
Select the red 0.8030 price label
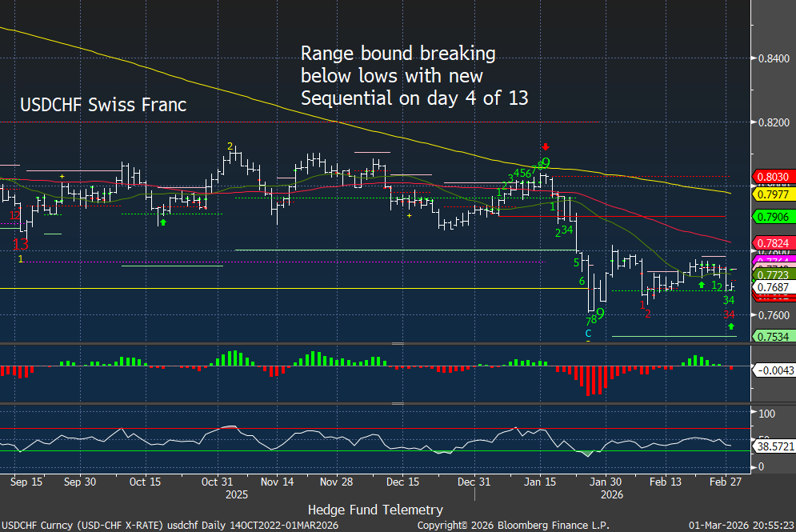click(773, 177)
